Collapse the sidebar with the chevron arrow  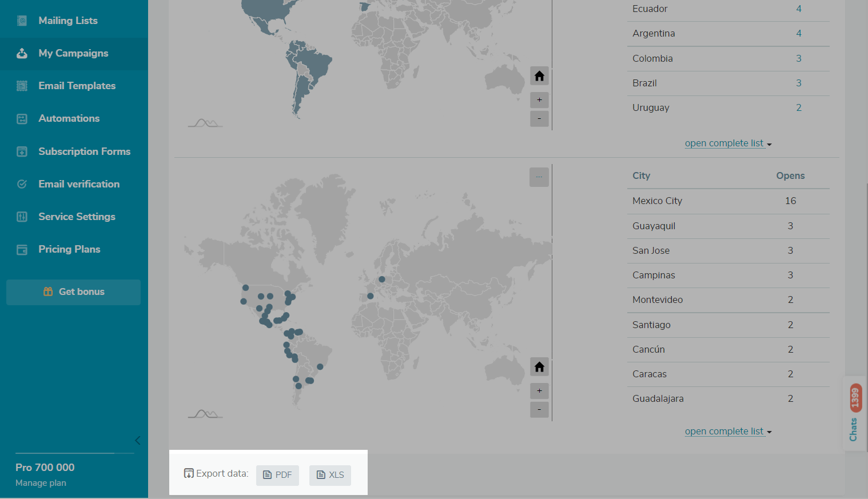[137, 440]
